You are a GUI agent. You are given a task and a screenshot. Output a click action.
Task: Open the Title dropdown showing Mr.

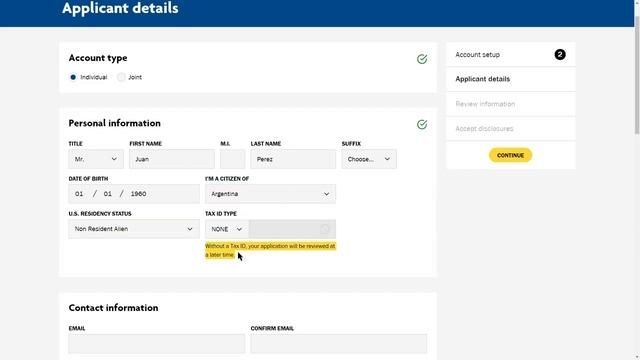[96, 159]
